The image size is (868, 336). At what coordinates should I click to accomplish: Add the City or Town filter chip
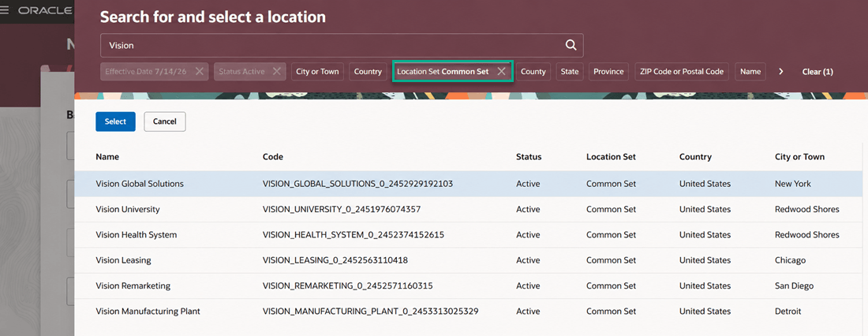[317, 72]
